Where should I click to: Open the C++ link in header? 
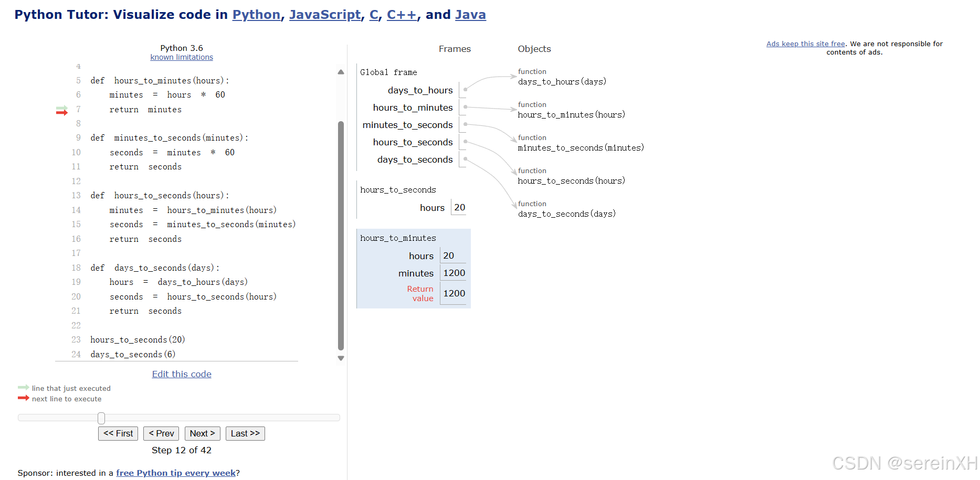pos(402,15)
